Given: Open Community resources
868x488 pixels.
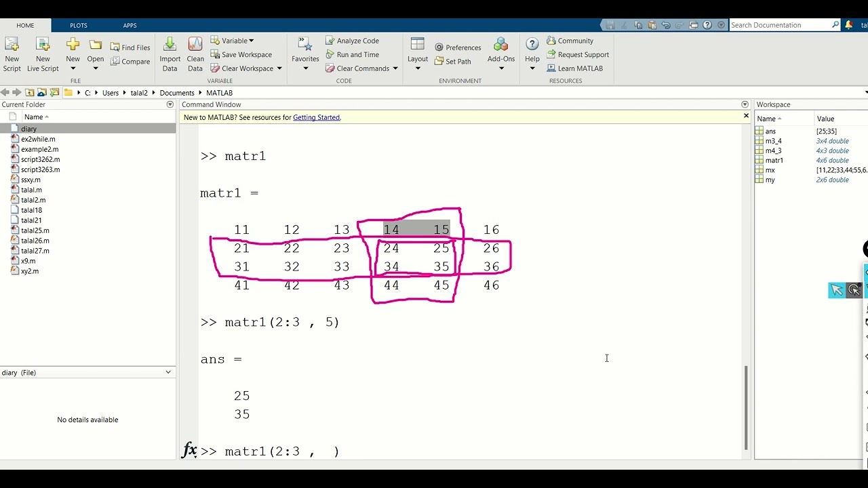Looking at the screenshot, I should pyautogui.click(x=570, y=41).
